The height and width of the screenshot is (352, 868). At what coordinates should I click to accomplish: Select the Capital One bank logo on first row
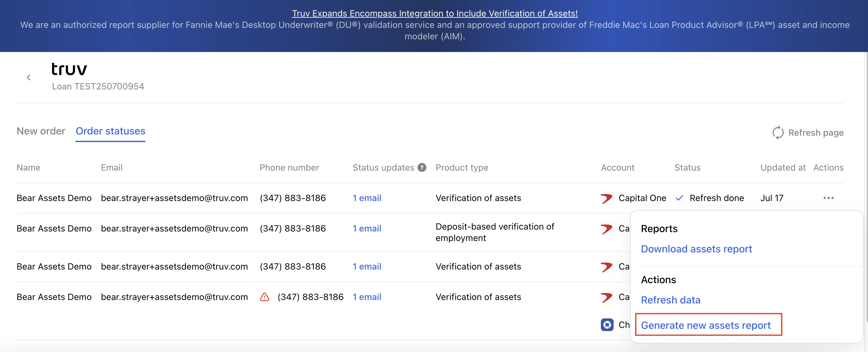point(606,198)
